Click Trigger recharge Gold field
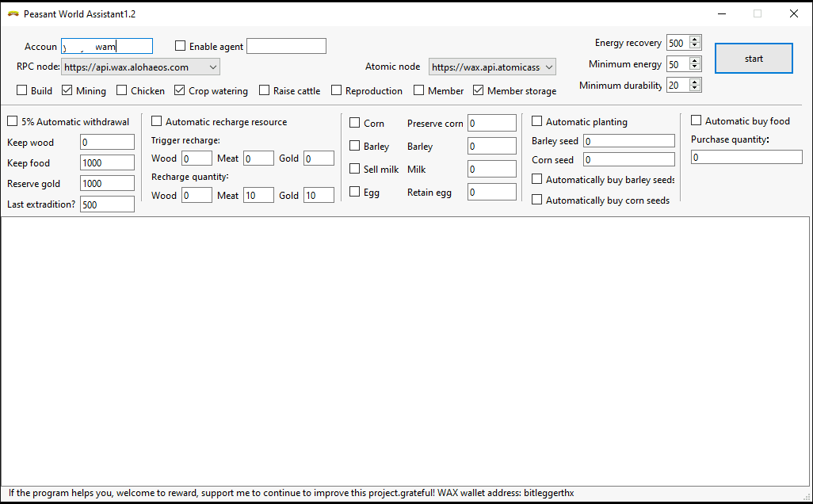This screenshot has height=504, width=813. [x=319, y=158]
